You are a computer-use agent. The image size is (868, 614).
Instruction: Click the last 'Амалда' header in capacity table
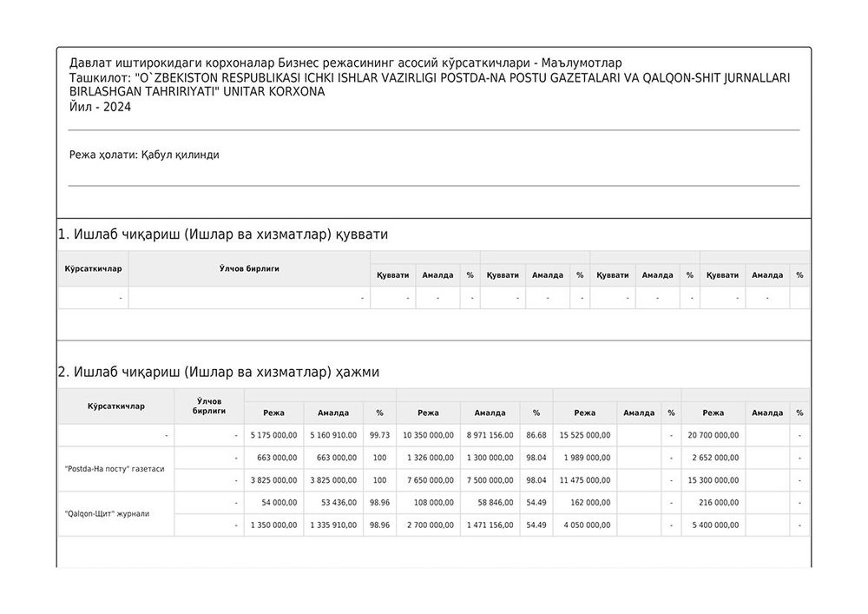(x=766, y=275)
